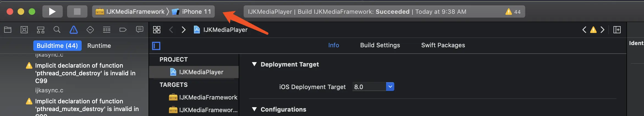Show the Debug navigator
This screenshot has height=116, width=644.
coord(107,30)
